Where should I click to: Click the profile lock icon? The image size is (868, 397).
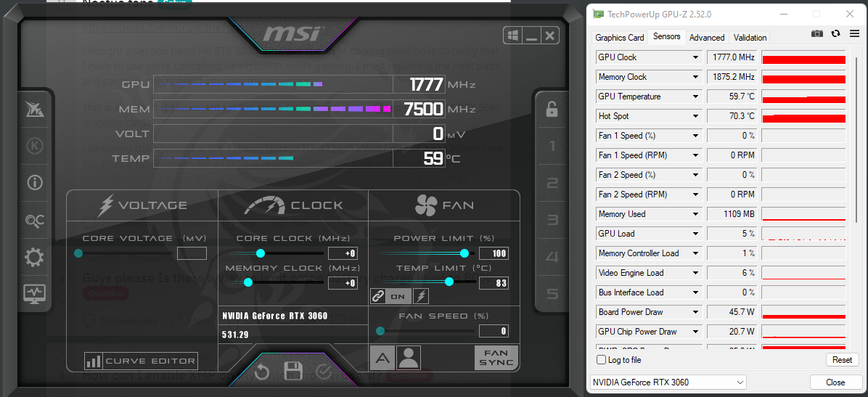[x=552, y=109]
